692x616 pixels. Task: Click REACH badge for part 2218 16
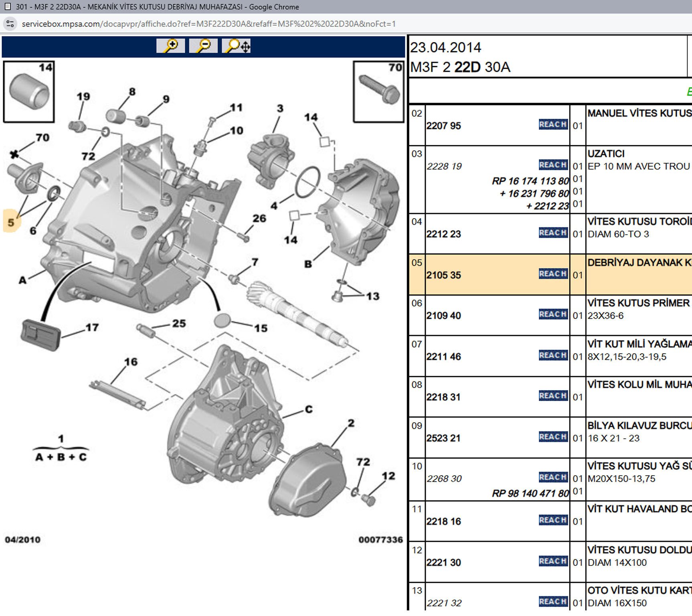tap(553, 520)
